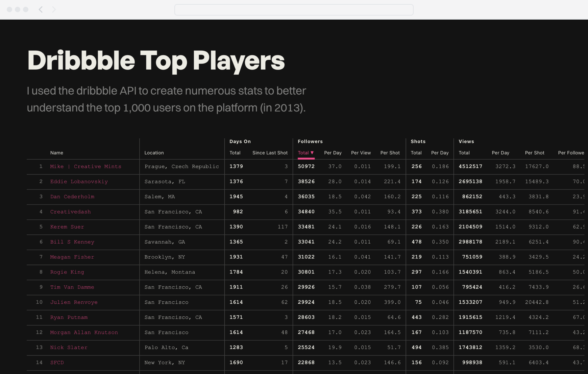Image resolution: width=588 pixels, height=374 pixels.
Task: Open Dan Cederholm profile link
Action: (x=72, y=196)
